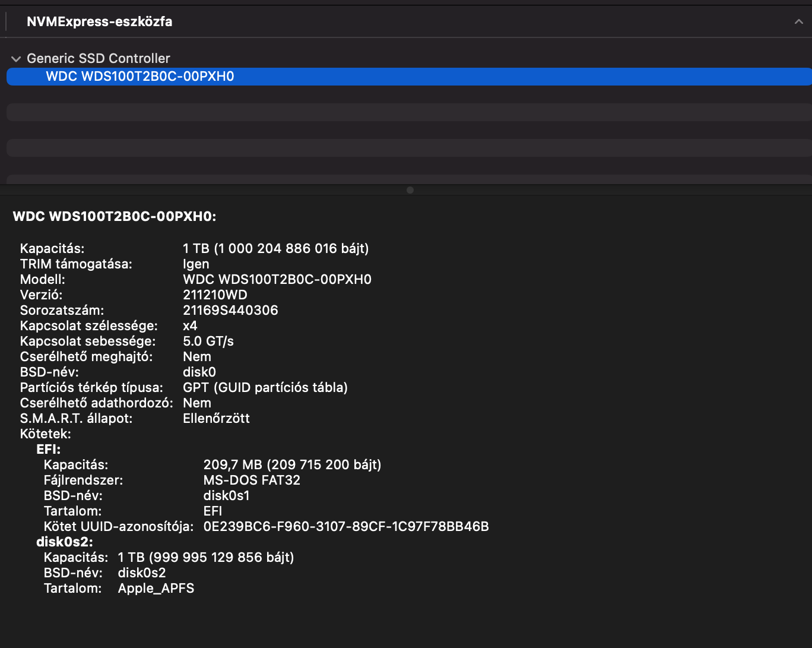Click the Modell value WDC WDS100T2B0C-00PXH0
The width and height of the screenshot is (812, 648).
coord(277,279)
